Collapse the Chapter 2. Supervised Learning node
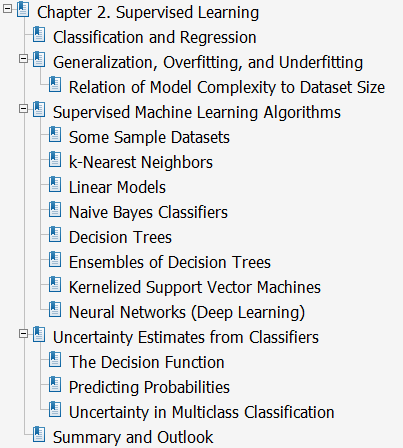 point(7,9)
